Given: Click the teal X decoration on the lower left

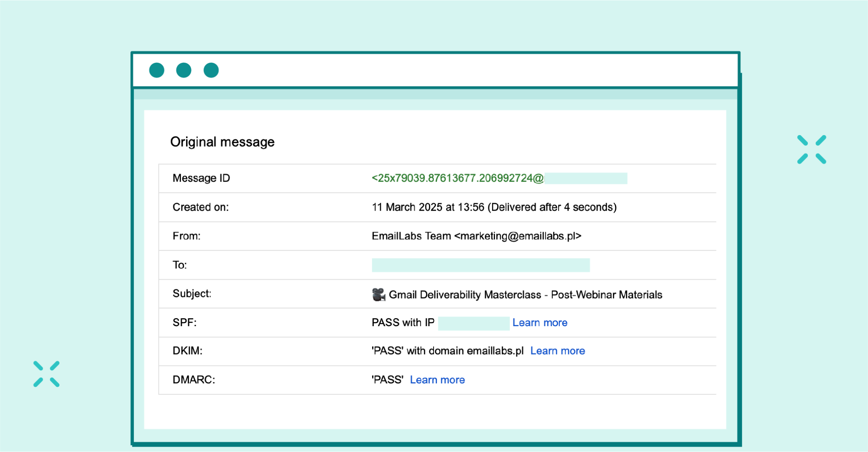Looking at the screenshot, I should click(x=47, y=373).
